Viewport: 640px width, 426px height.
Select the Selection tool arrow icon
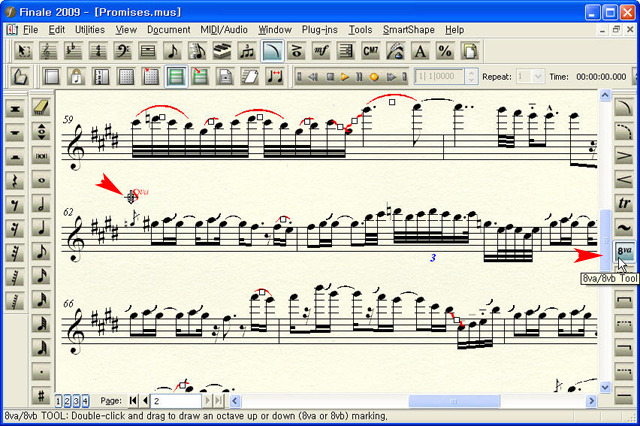pyautogui.click(x=23, y=51)
